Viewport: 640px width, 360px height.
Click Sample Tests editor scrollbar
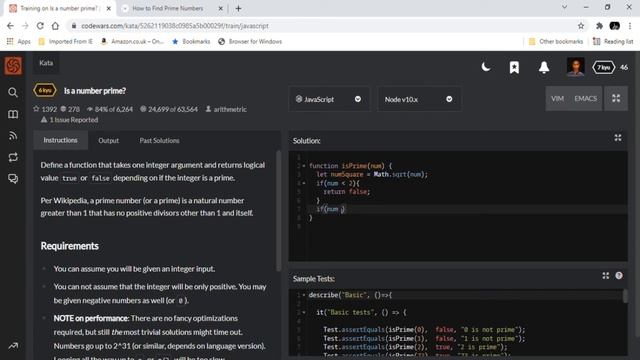coord(625,296)
